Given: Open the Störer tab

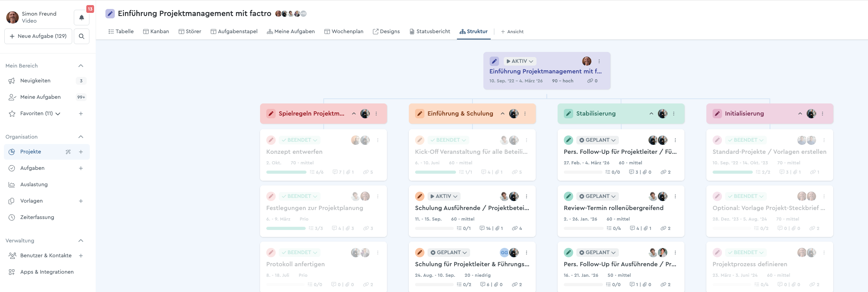Looking at the screenshot, I should (190, 32).
